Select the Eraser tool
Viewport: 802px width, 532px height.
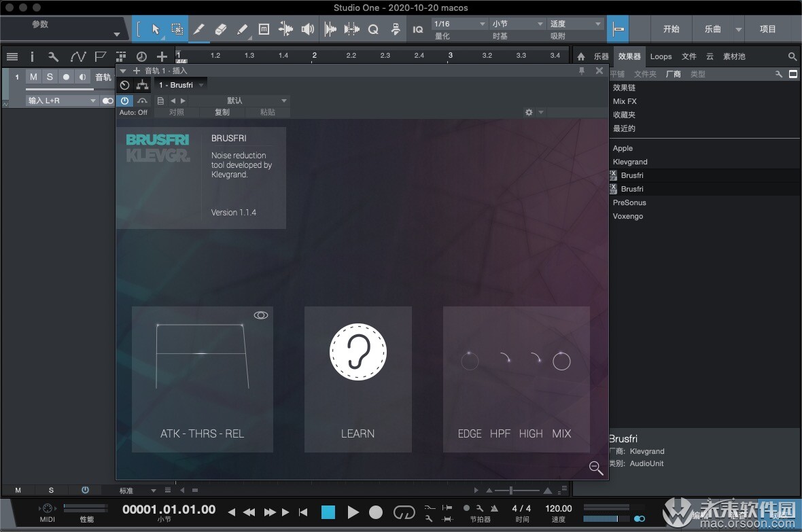tap(220, 29)
